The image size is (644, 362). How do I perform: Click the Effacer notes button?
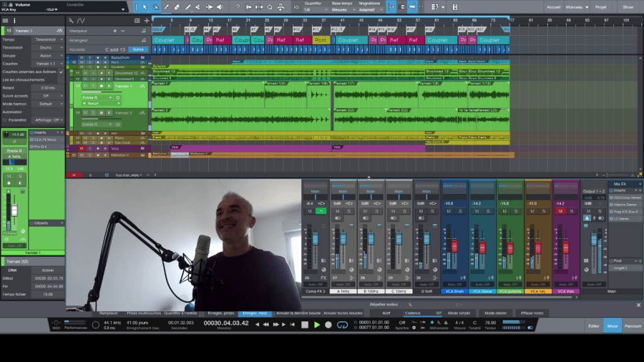(531, 312)
